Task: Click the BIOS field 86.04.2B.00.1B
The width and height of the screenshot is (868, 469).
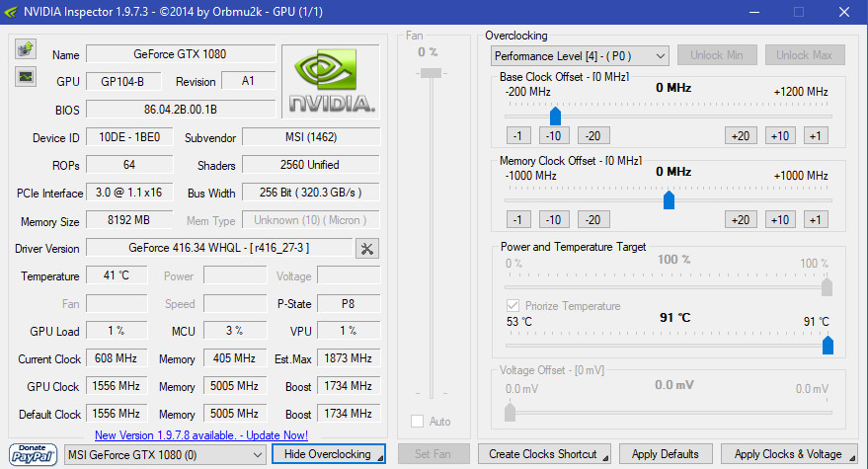Action: click(181, 109)
